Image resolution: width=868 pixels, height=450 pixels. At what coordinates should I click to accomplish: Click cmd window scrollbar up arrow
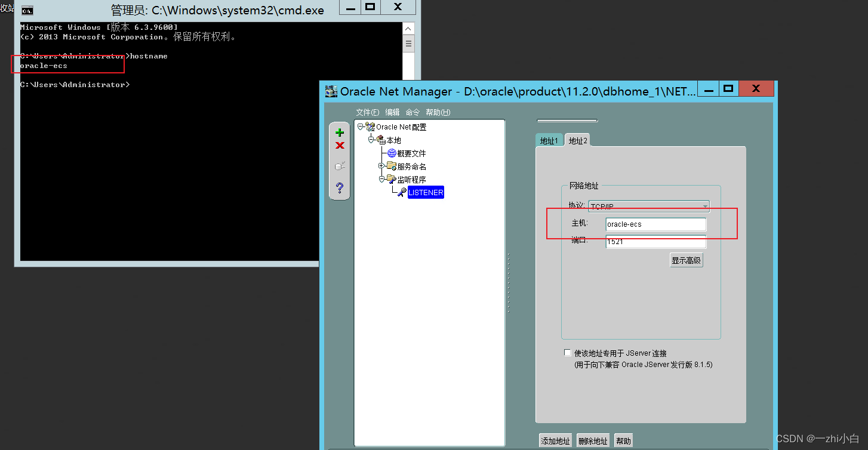tap(408, 28)
